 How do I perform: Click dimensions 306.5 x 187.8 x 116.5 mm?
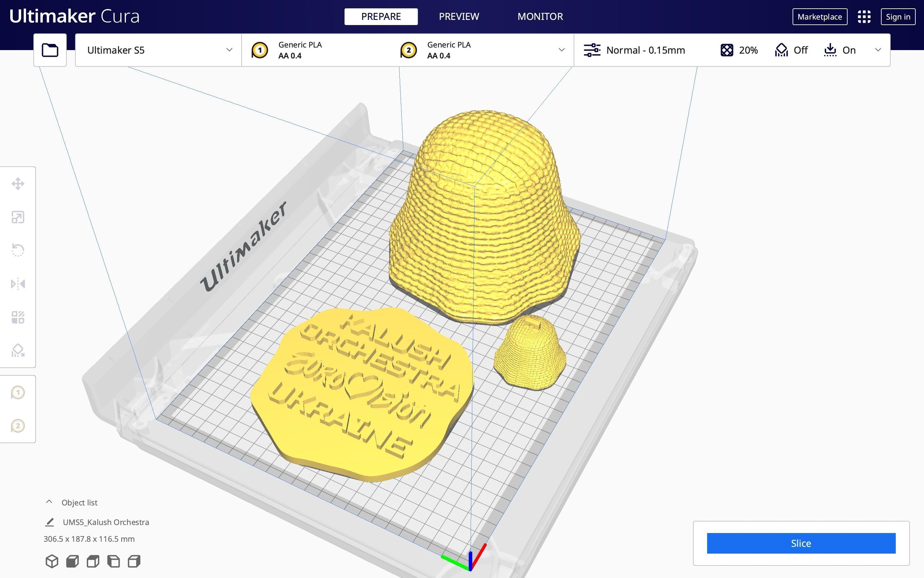(89, 539)
